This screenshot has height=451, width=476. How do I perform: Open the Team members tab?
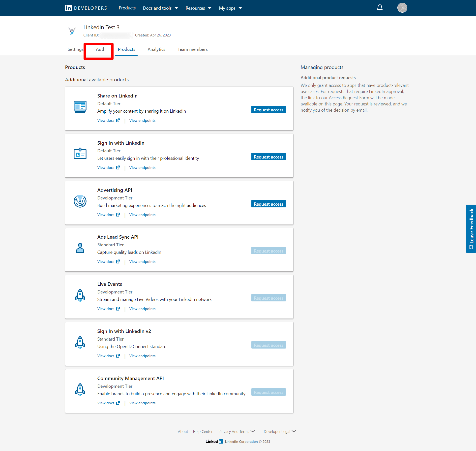(x=193, y=49)
